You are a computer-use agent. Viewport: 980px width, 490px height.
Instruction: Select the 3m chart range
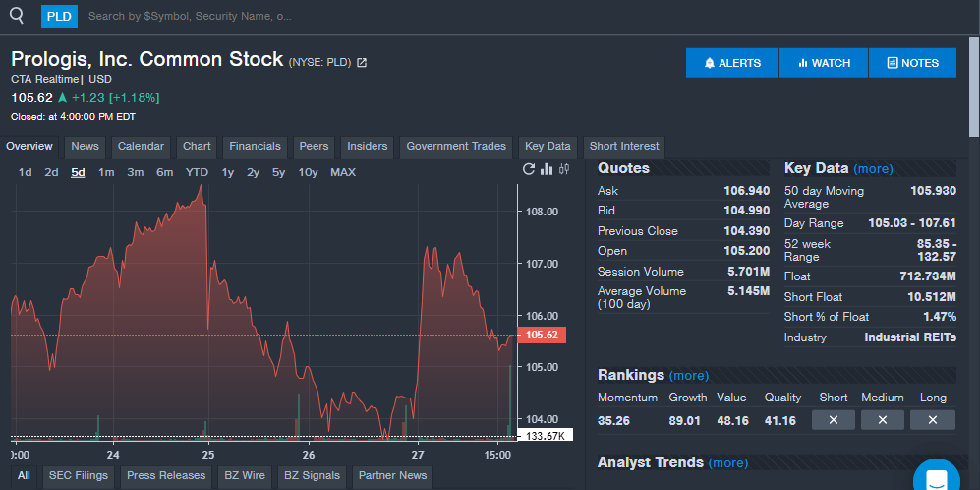coord(135,173)
